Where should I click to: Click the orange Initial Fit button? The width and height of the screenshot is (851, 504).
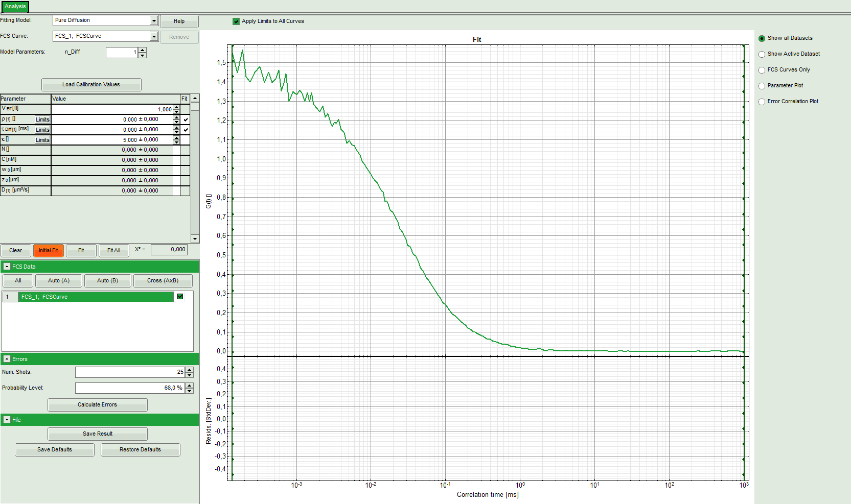pos(48,251)
